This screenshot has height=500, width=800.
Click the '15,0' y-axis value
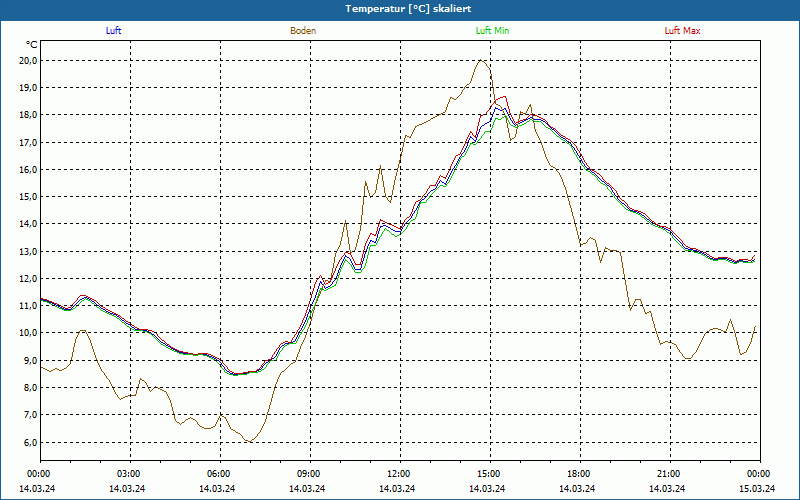(28, 196)
